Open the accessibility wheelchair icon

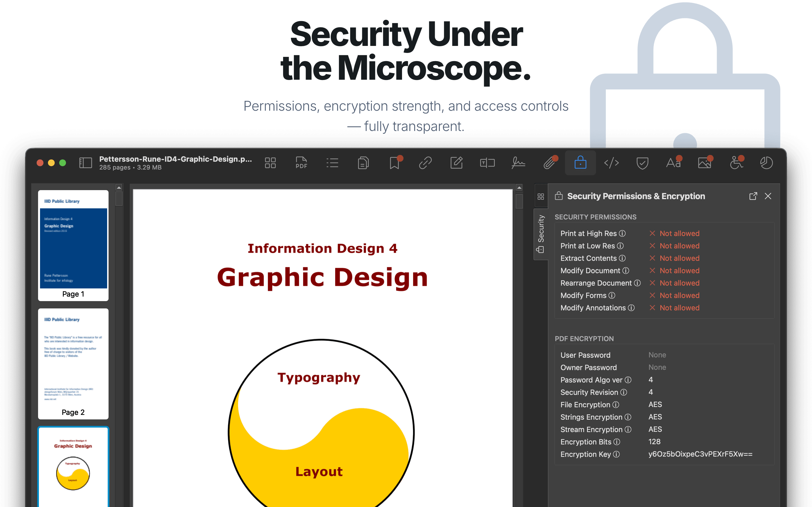[736, 163]
